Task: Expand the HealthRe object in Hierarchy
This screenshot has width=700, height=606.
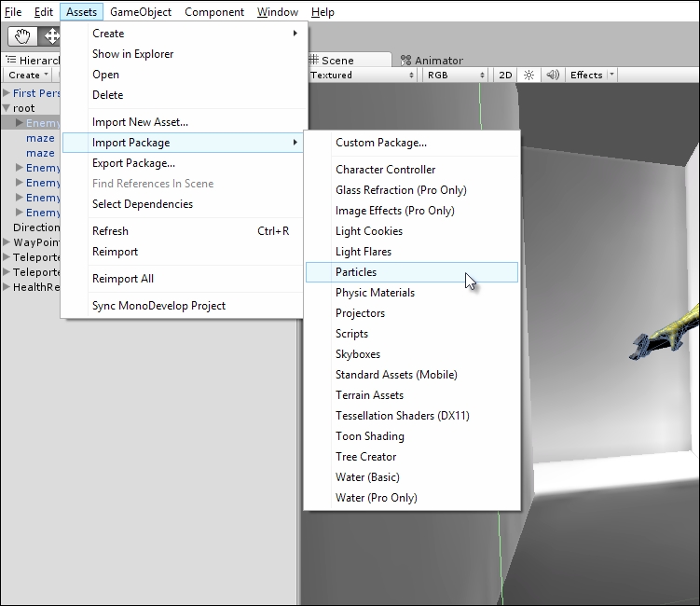Action: [x=7, y=287]
